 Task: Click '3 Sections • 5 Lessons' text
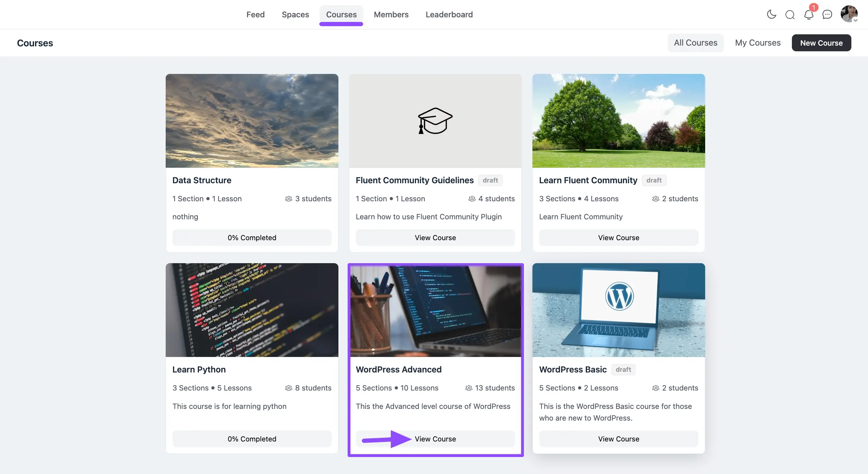(x=212, y=388)
